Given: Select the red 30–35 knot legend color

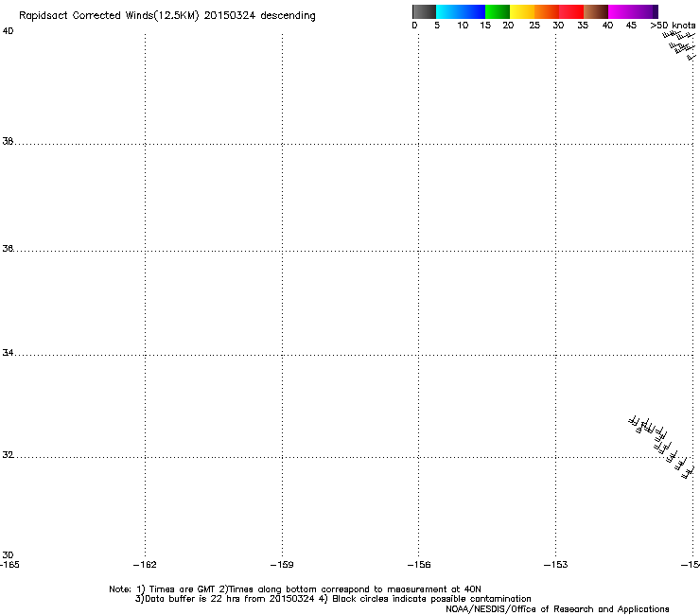Looking at the screenshot, I should click(x=571, y=11).
